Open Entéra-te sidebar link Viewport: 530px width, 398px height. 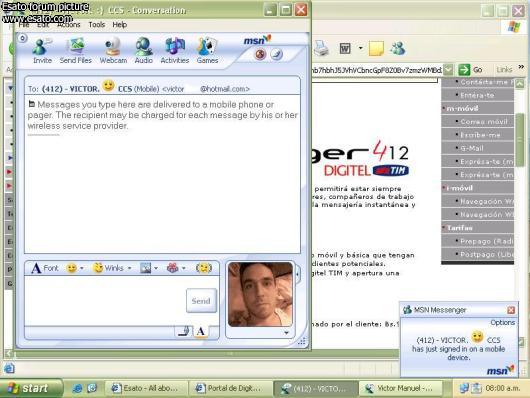click(x=477, y=95)
